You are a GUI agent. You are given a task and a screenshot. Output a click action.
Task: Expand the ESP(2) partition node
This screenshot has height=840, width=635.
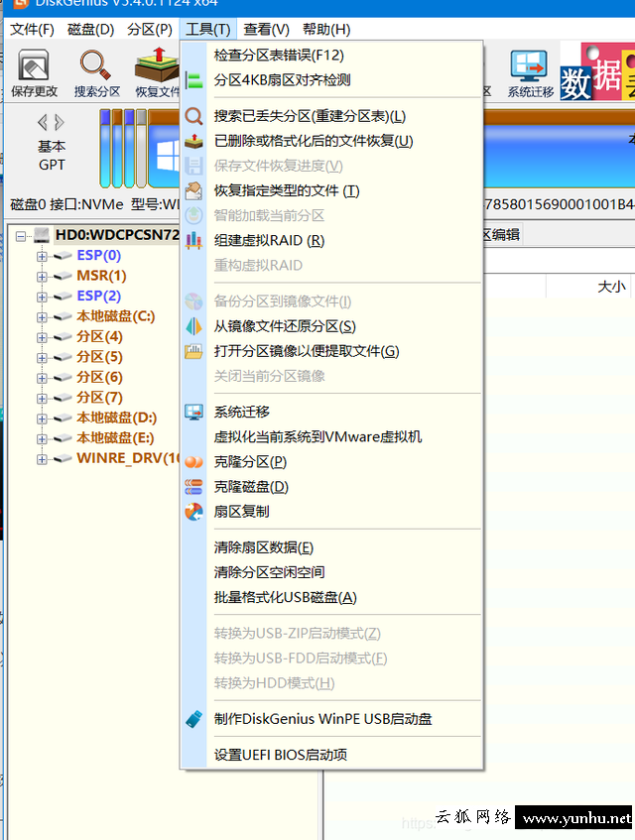point(42,298)
